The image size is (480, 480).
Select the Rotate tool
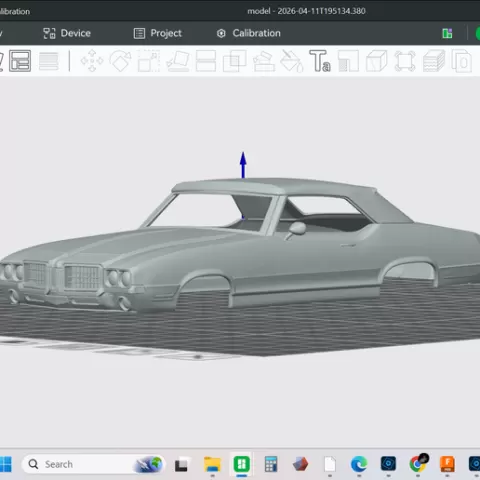click(x=120, y=61)
